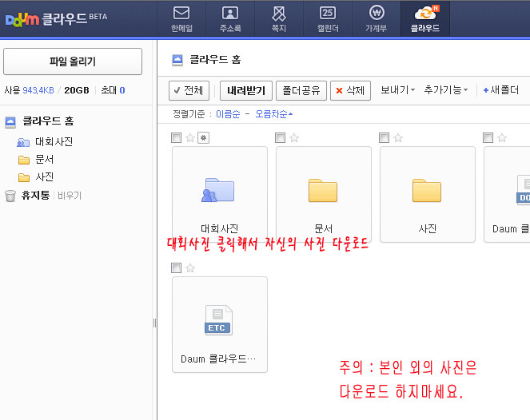Select 클라우드 홈 in the sidebar
530x420 pixels.
[48, 121]
